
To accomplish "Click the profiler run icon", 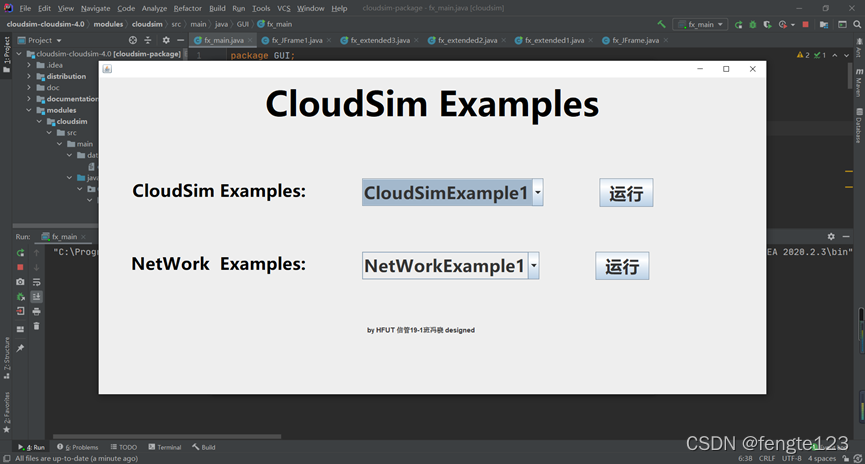I will point(785,24).
